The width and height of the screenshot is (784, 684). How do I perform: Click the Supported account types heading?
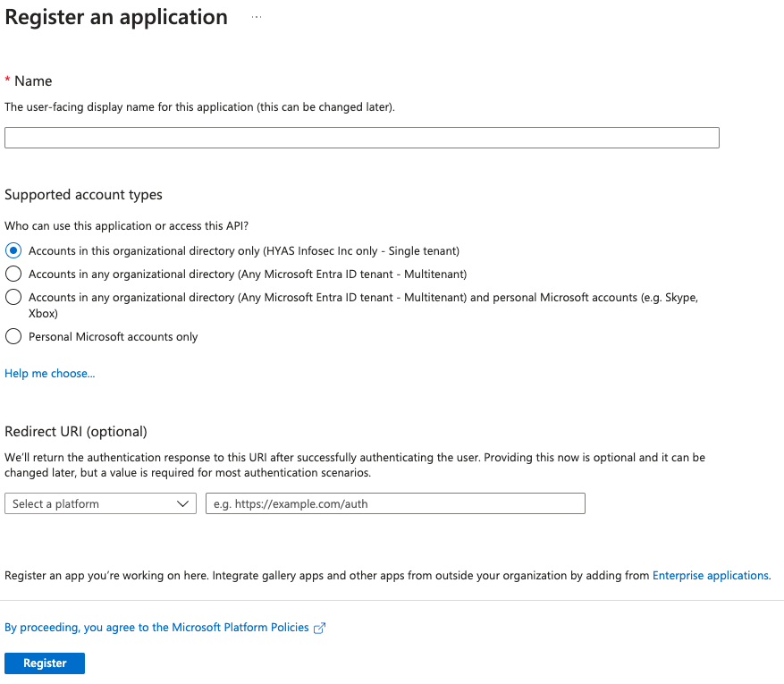coord(84,195)
